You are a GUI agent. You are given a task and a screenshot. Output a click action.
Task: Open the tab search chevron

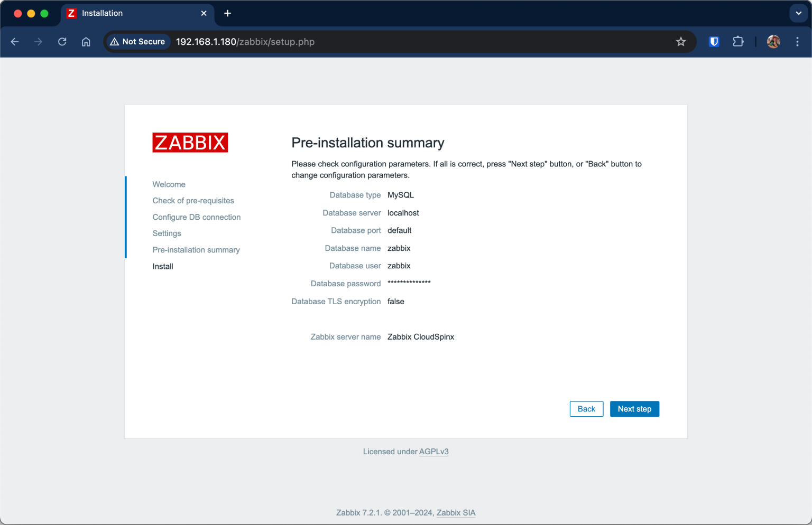point(798,13)
